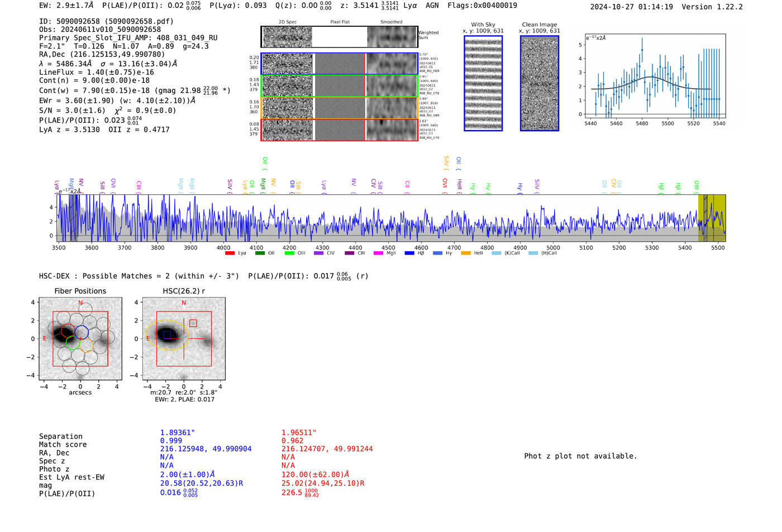Open the HSC(26.2) r image
This screenshot has width=782, height=532.
tap(184, 339)
